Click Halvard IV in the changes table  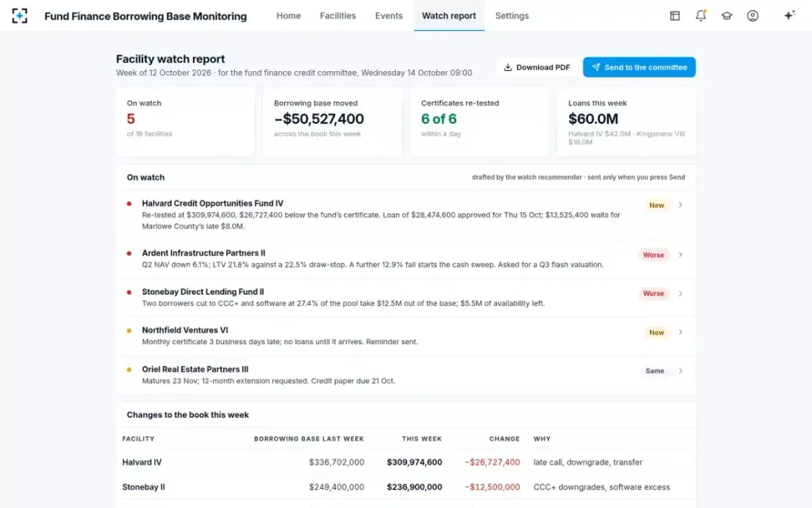(x=142, y=463)
